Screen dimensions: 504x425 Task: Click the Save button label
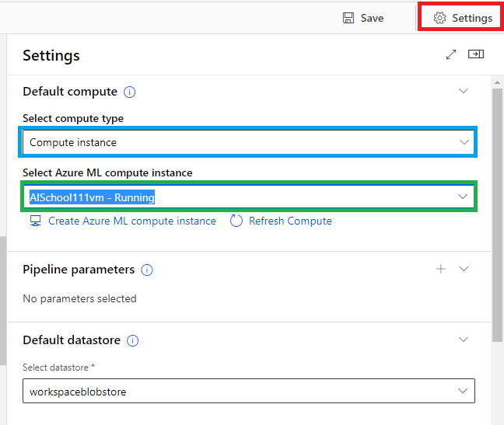pyautogui.click(x=372, y=18)
